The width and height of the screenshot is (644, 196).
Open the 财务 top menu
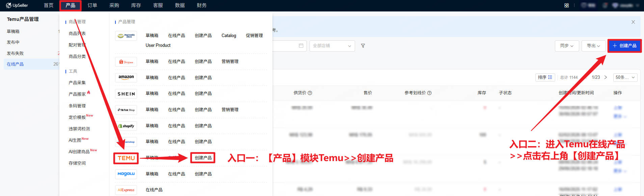click(202, 5)
